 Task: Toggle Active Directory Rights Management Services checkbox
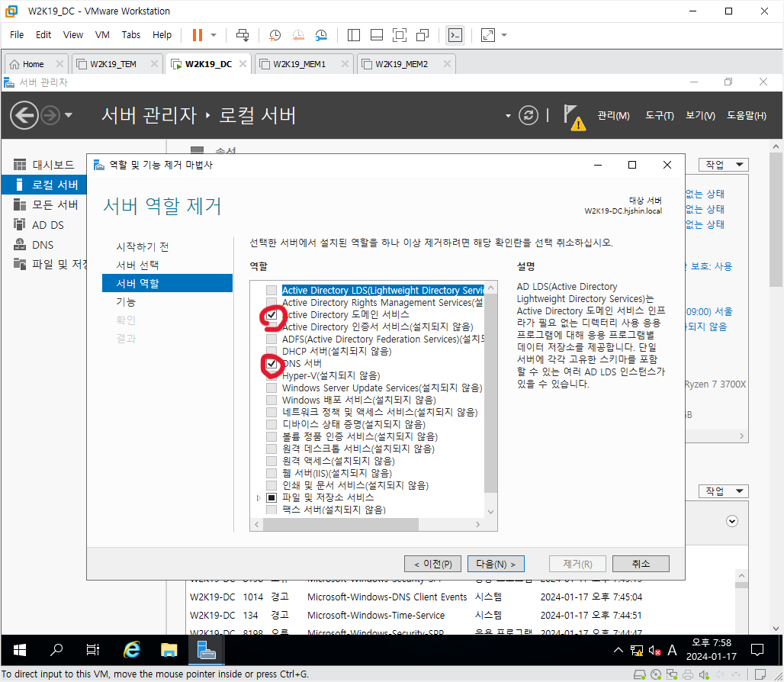pyautogui.click(x=272, y=303)
